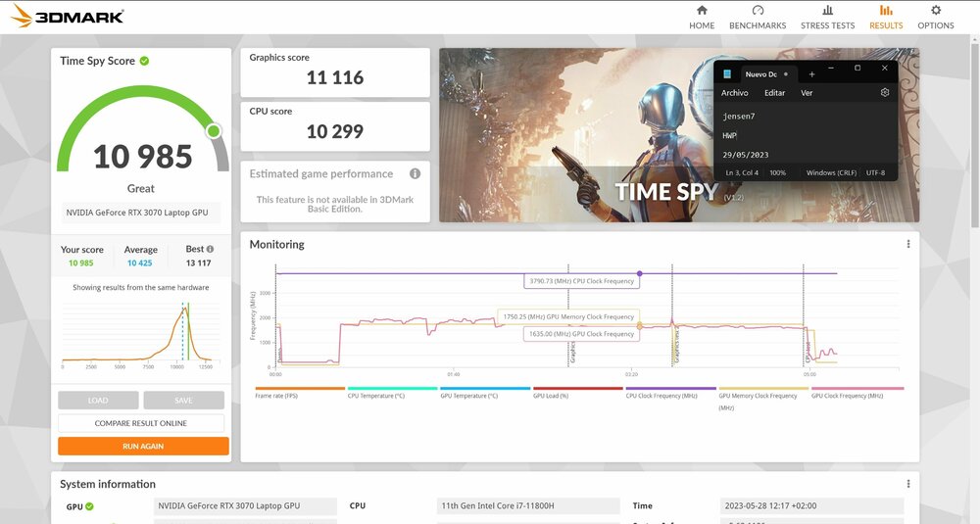Click Compare Result Online
Image resolution: width=980 pixels, height=524 pixels.
click(x=140, y=423)
